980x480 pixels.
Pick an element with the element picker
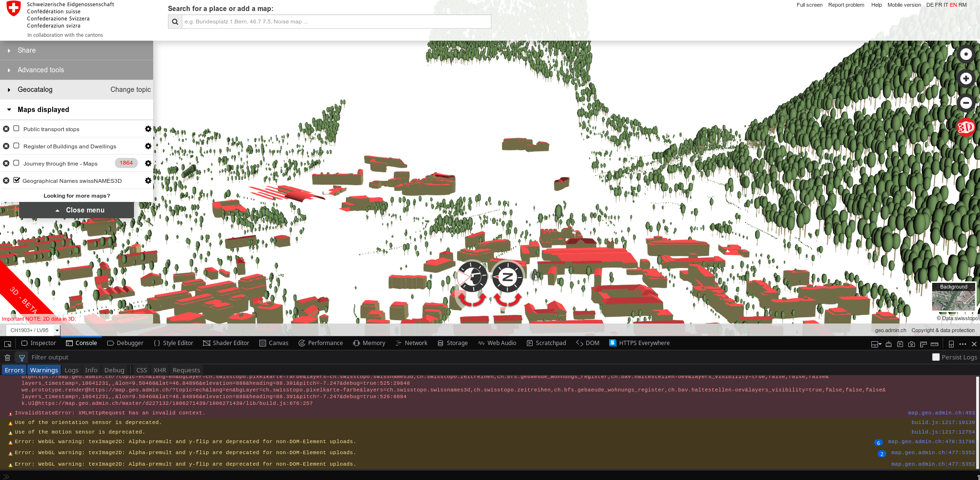click(8, 344)
